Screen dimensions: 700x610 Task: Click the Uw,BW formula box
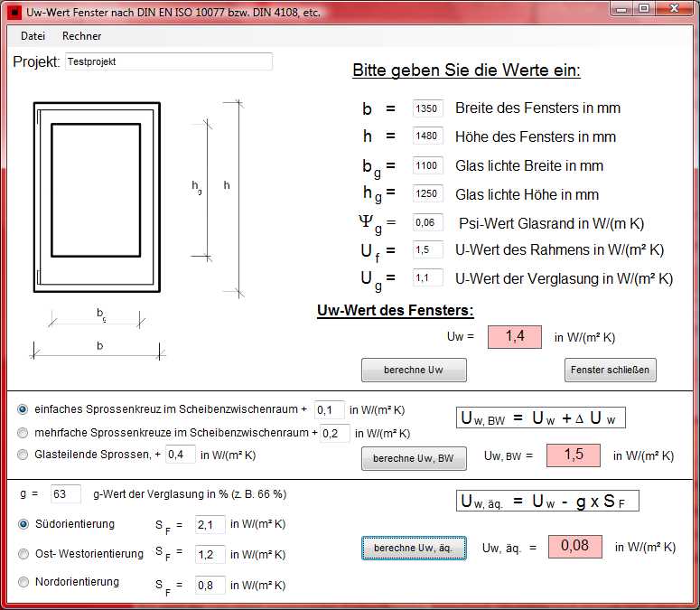(x=541, y=418)
